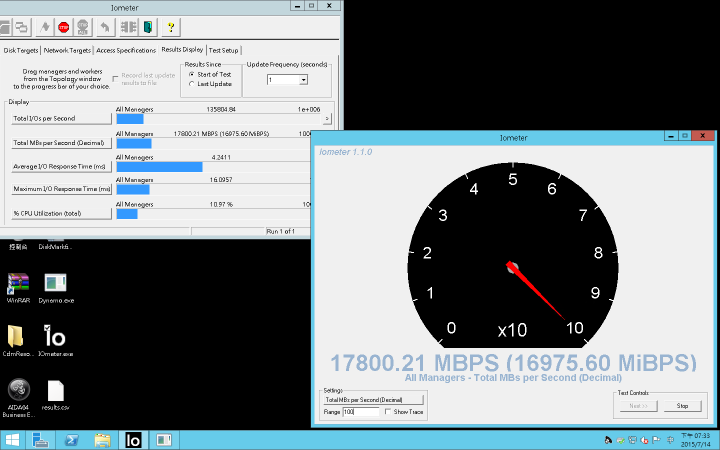Click the value 135804.84
The width and height of the screenshot is (720, 450).
(221, 109)
